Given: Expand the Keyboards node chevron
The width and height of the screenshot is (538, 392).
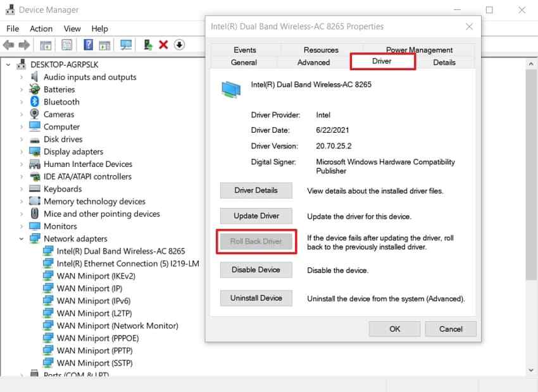Looking at the screenshot, I should point(22,189).
